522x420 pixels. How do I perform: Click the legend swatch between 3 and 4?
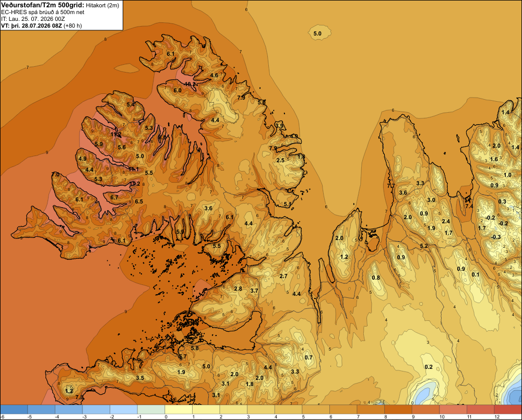click(261, 410)
